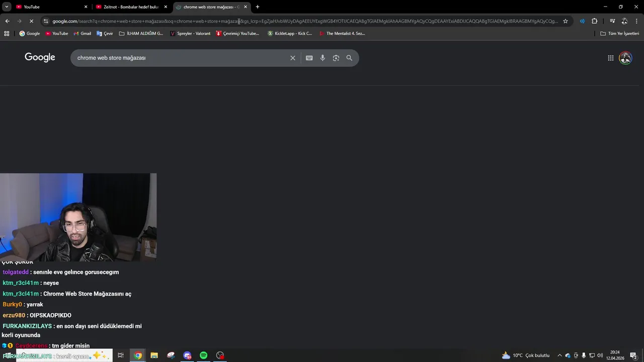Image resolution: width=644 pixels, height=362 pixels.
Task: Open the Google apps grid
Action: point(611,58)
